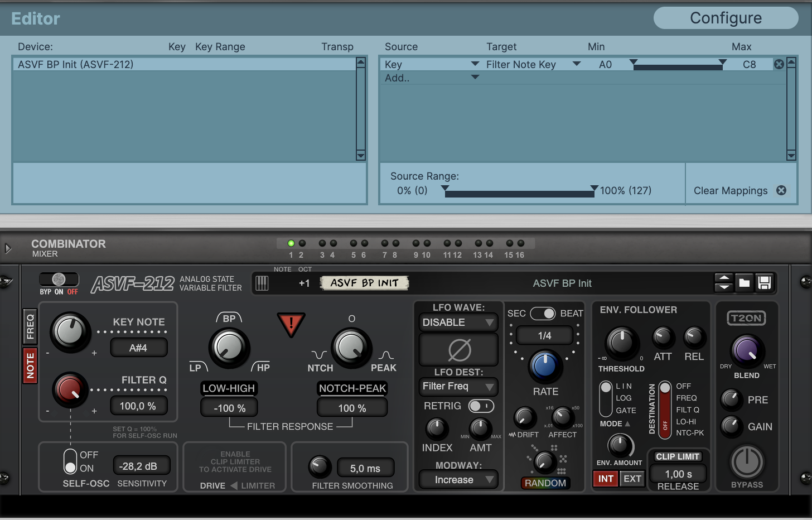Select the FREQ tab
The width and height of the screenshot is (812, 520).
pyautogui.click(x=30, y=327)
